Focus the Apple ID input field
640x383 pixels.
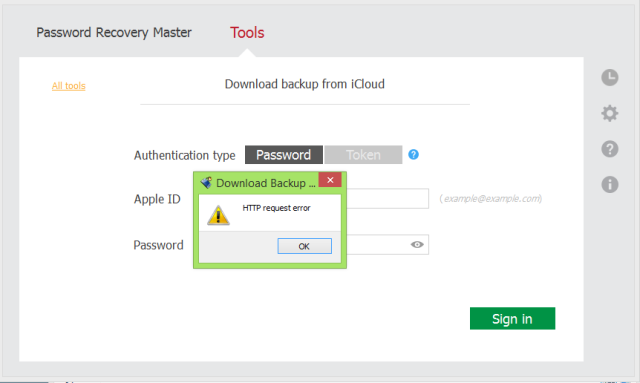click(x=387, y=198)
